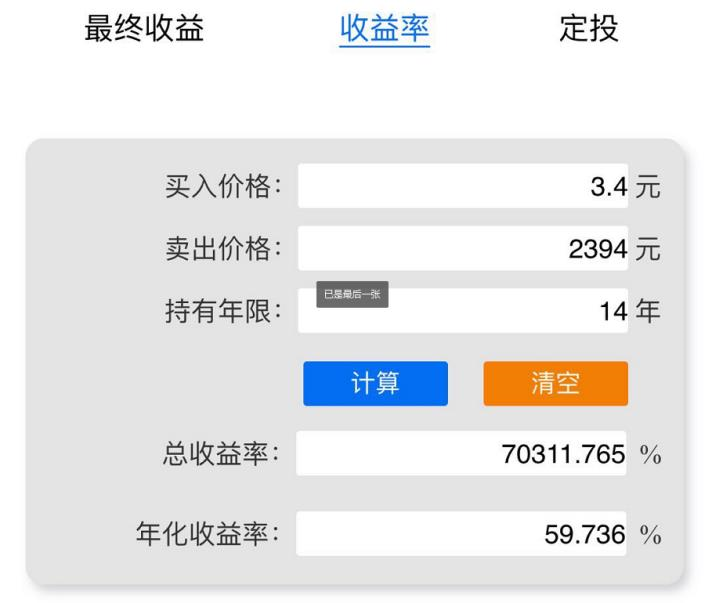Open the 定投 tab
The width and height of the screenshot is (712, 603).
point(588,29)
